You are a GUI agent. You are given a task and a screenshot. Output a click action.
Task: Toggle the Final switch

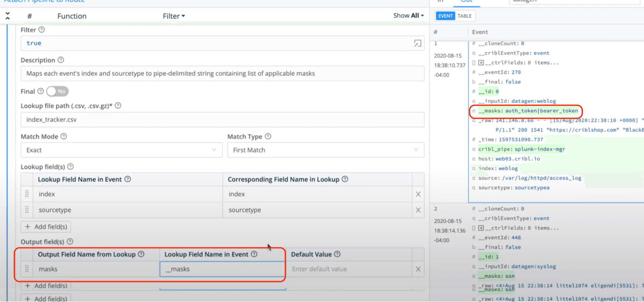pos(57,91)
